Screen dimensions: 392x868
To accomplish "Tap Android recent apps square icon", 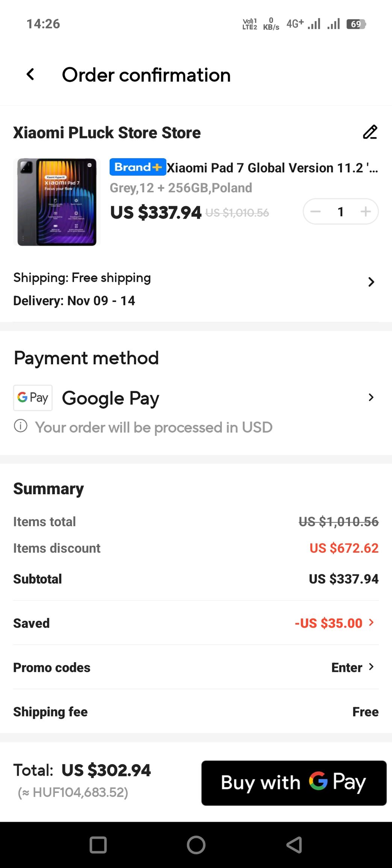I will point(98,845).
